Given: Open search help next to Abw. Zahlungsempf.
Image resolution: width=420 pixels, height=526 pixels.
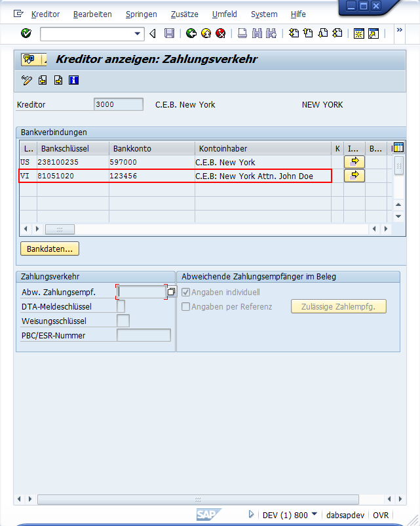Looking at the screenshot, I should point(171,292).
